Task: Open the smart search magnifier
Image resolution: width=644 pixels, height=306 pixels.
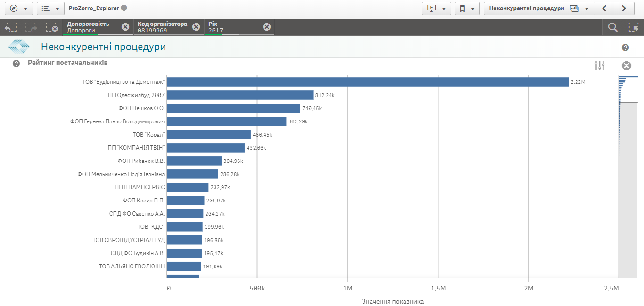Action: (x=612, y=27)
